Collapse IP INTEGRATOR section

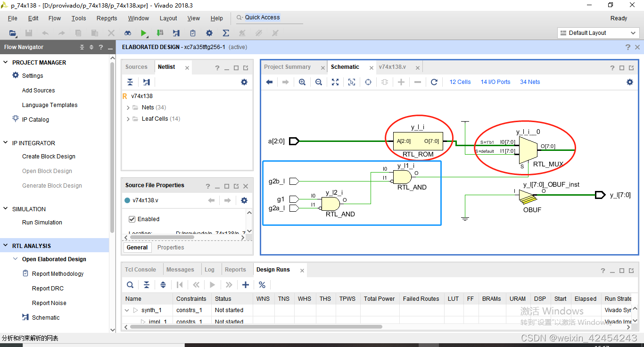click(6, 143)
